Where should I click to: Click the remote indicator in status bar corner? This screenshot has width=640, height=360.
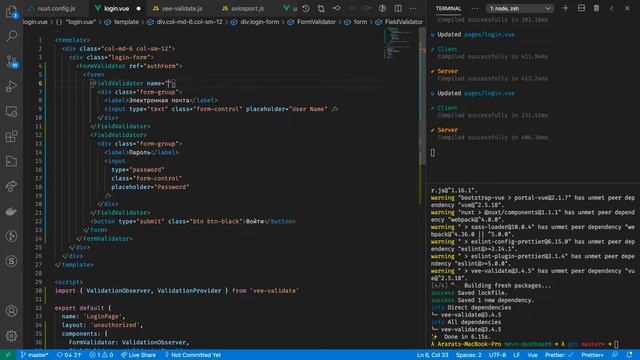(x=8, y=355)
